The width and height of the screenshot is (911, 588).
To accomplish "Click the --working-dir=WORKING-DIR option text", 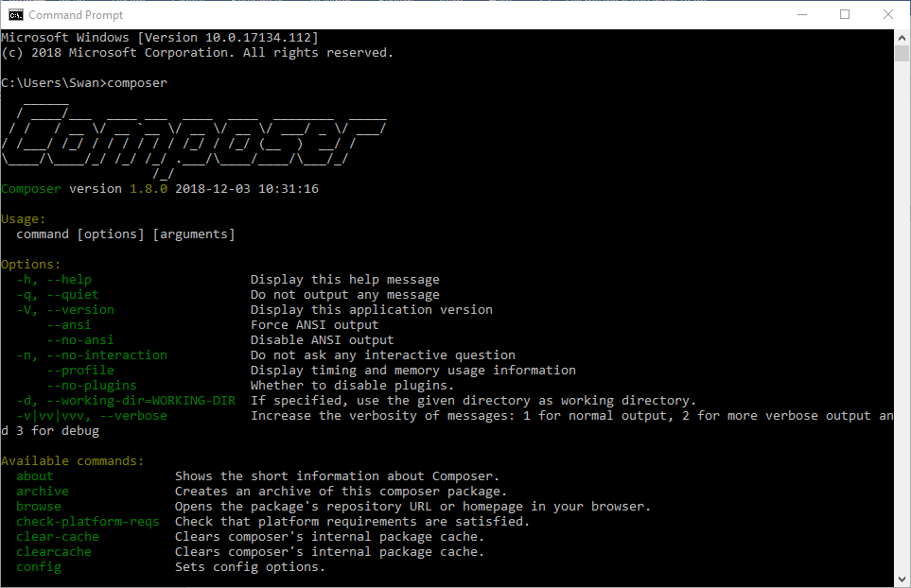I will [x=141, y=401].
